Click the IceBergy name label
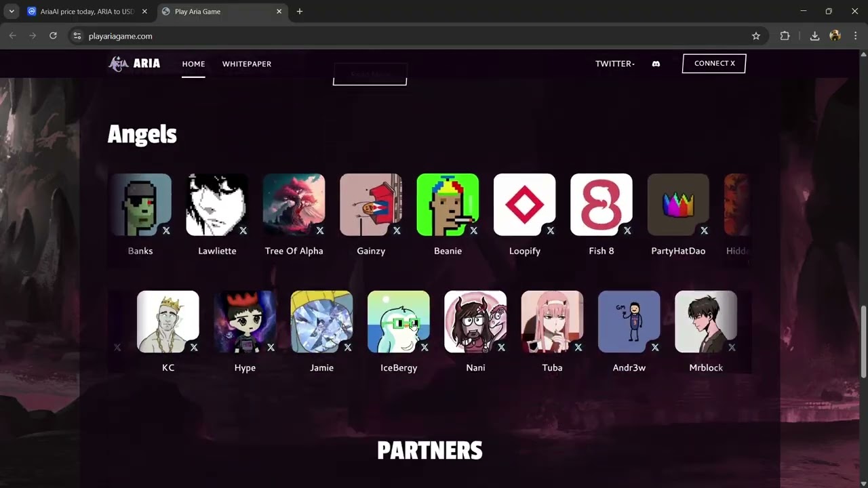Image resolution: width=868 pixels, height=488 pixels. point(399,368)
